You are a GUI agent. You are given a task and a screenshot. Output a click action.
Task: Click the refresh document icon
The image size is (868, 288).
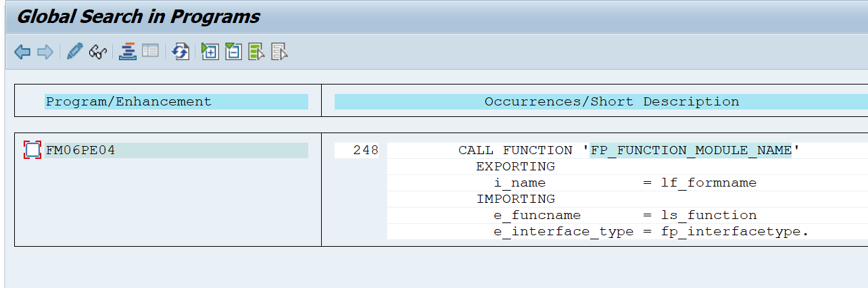coord(180,52)
